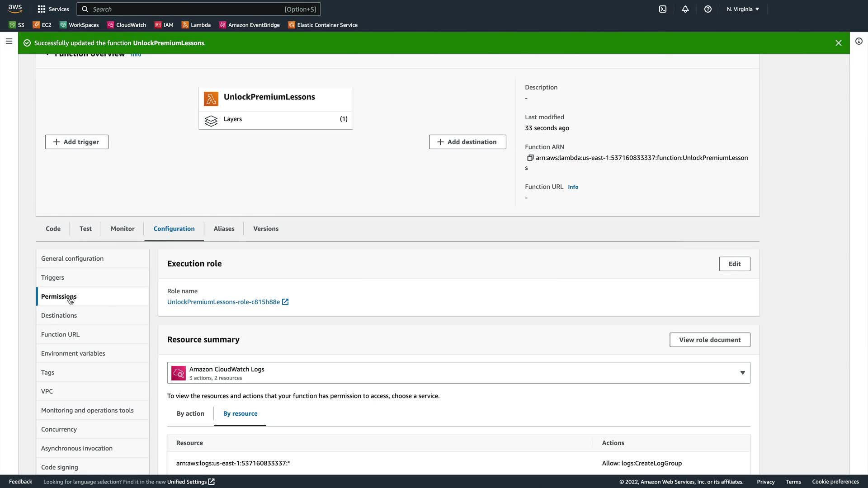Toggle the side navigation hamburger menu
868x488 pixels.
[x=9, y=41]
